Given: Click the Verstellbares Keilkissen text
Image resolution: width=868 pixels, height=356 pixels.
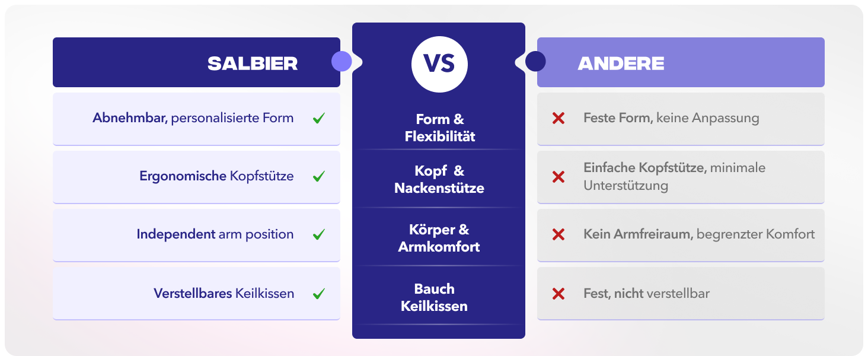Looking at the screenshot, I should pos(224,293).
